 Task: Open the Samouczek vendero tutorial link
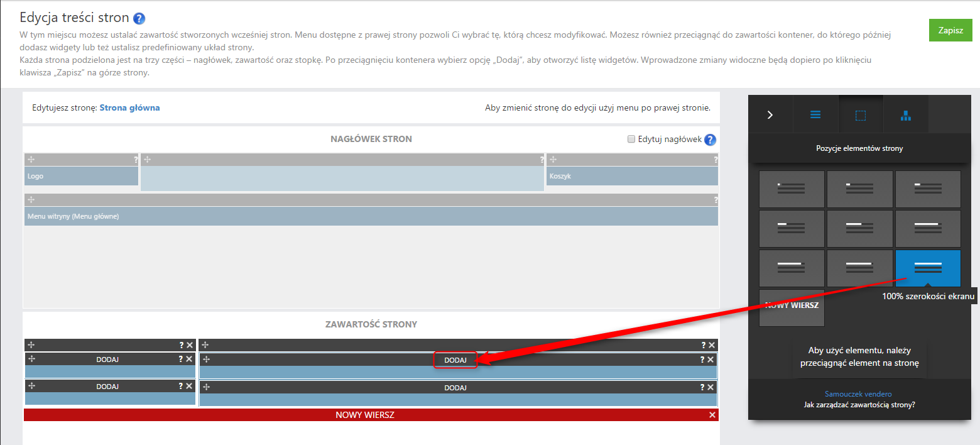(x=858, y=394)
